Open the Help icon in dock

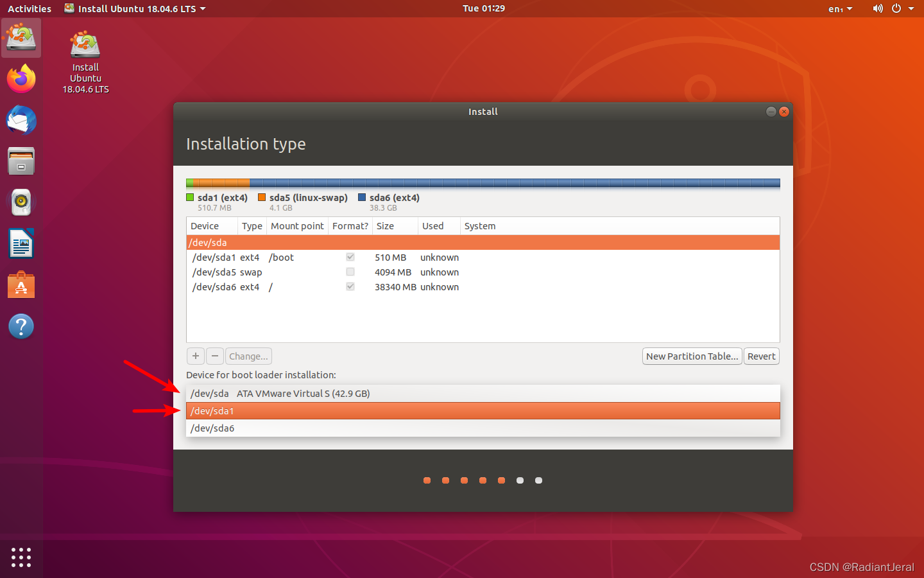(x=21, y=326)
